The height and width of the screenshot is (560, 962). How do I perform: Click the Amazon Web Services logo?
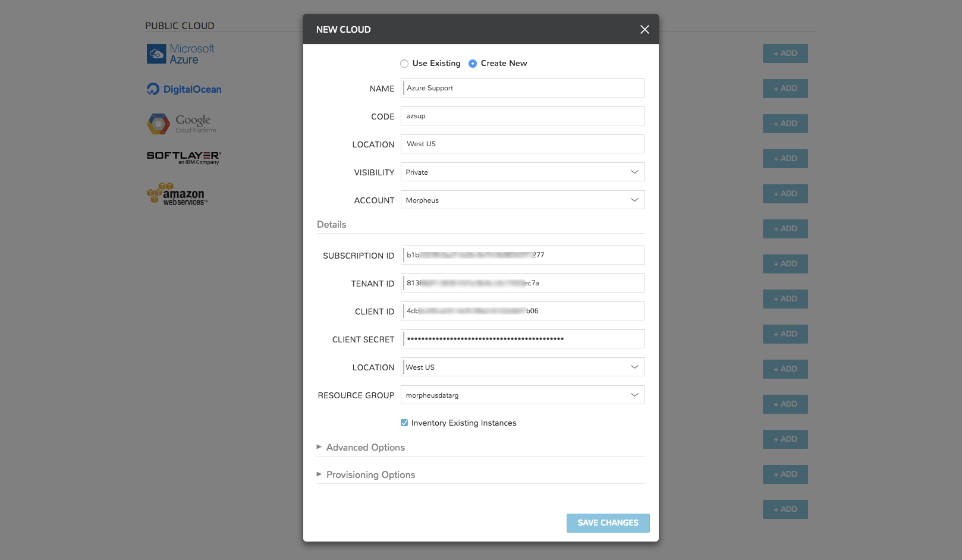(x=177, y=194)
